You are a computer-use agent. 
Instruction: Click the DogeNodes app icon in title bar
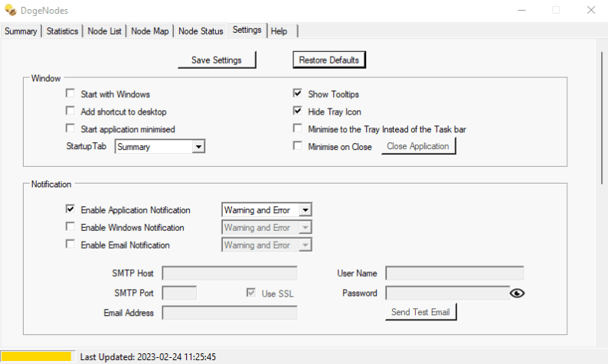(x=11, y=10)
